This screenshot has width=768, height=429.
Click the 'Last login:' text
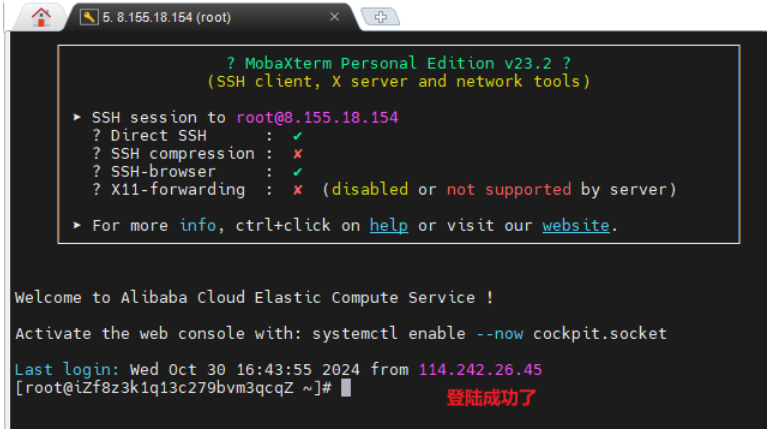coord(67,369)
